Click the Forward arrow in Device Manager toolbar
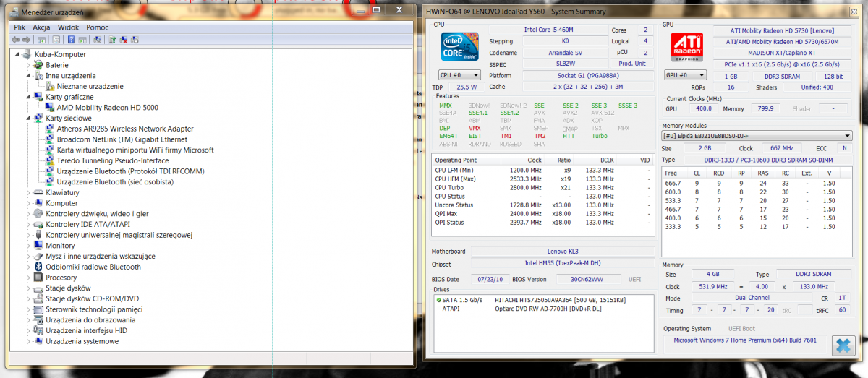 point(26,40)
